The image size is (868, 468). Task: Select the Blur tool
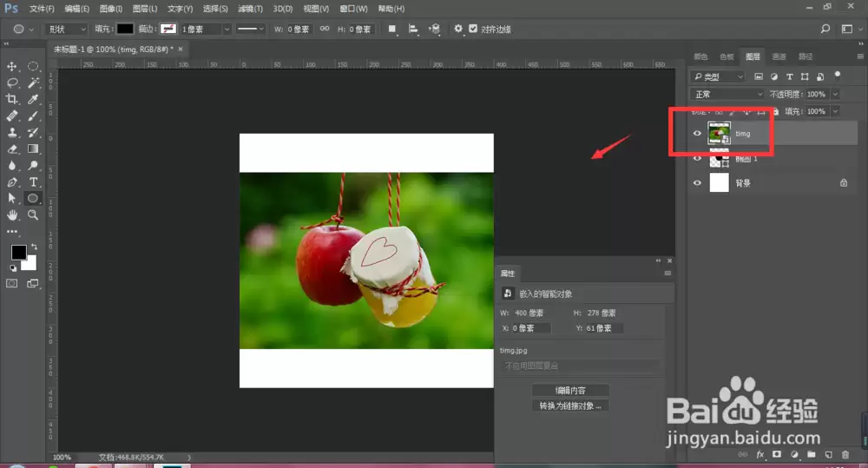click(x=11, y=166)
